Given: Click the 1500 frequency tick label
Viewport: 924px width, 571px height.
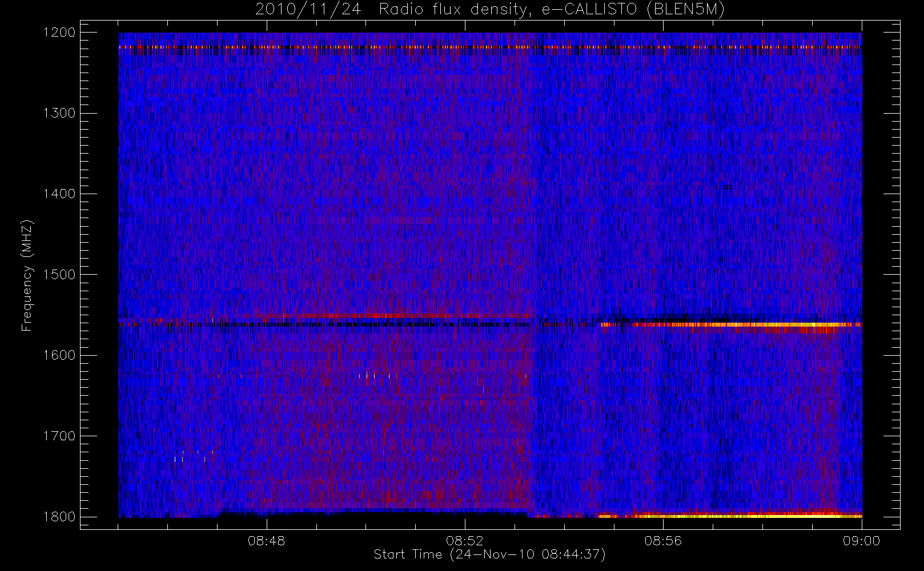Looking at the screenshot, I should click(59, 275).
